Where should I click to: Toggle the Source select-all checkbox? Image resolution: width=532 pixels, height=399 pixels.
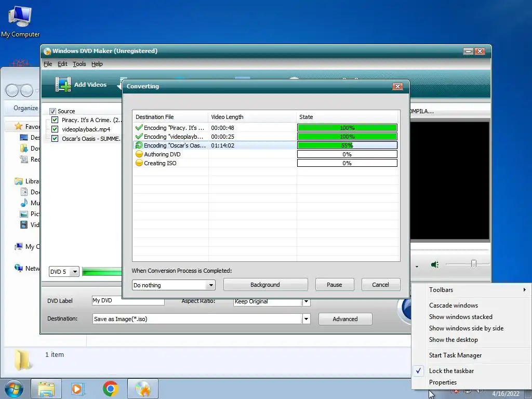coord(52,111)
